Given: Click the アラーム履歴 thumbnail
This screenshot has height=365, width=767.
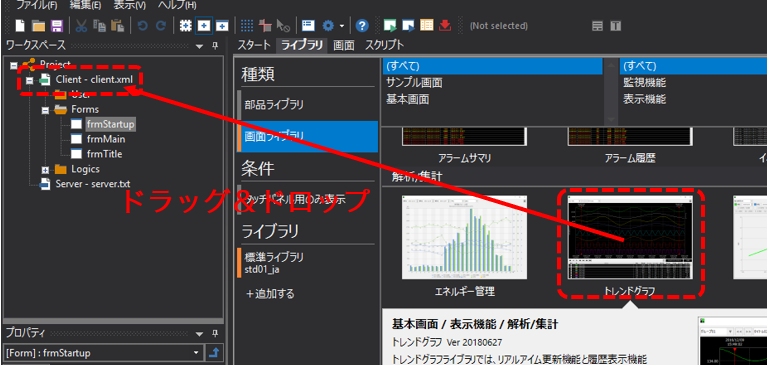Looking at the screenshot, I should click(x=630, y=136).
